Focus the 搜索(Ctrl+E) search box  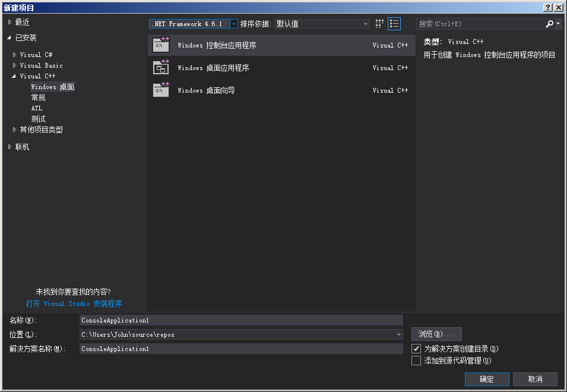coord(480,24)
